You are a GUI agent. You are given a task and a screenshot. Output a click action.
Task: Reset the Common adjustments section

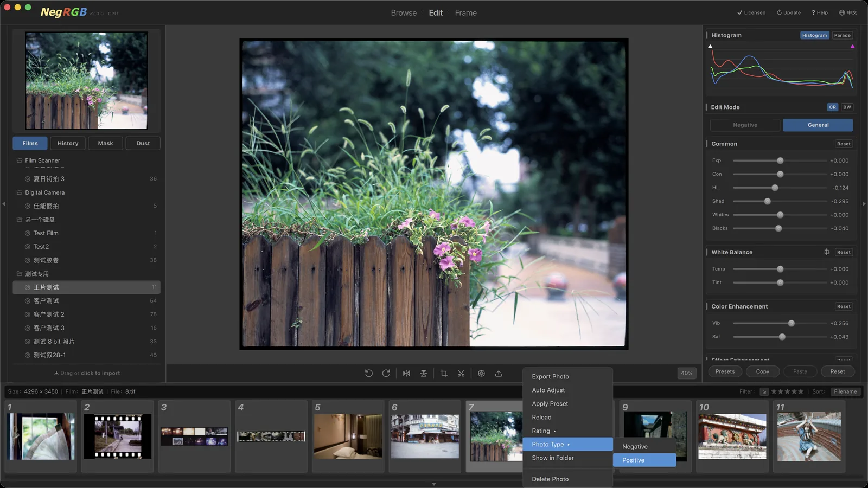[x=844, y=144]
